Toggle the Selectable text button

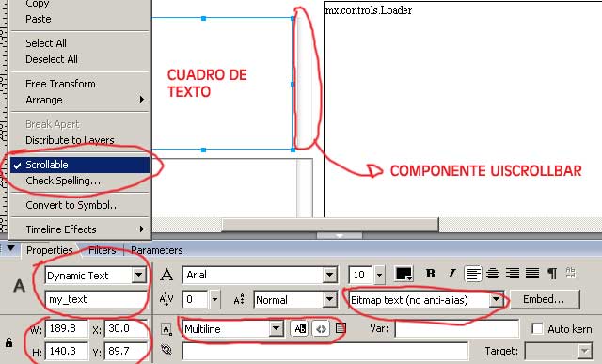pos(299,328)
